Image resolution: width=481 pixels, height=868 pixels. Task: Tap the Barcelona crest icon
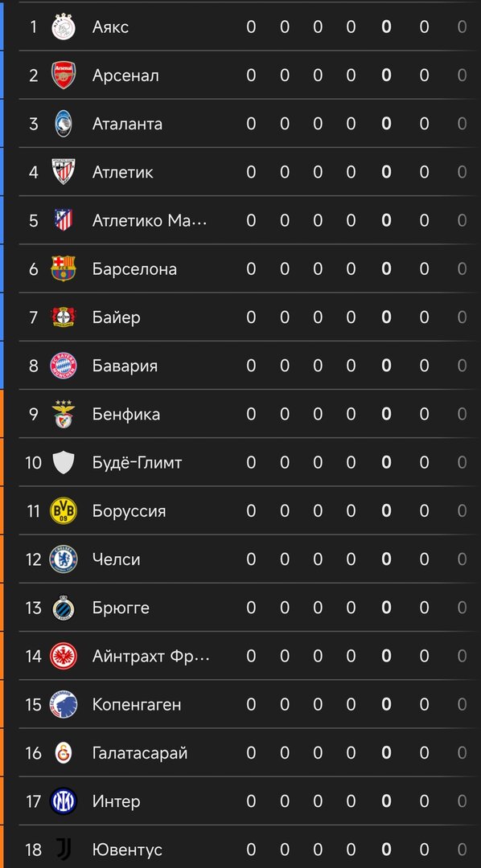(64, 268)
